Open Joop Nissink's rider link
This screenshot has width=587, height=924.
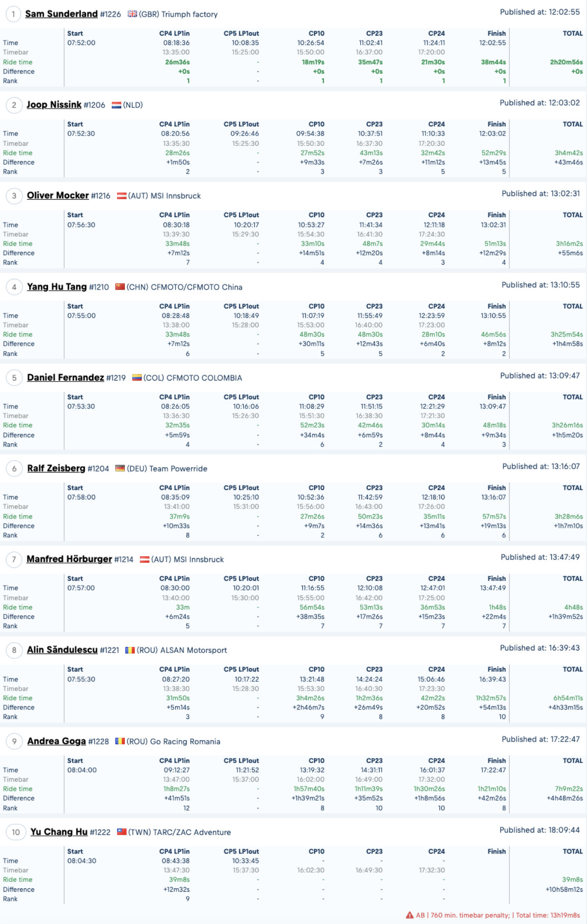pos(54,105)
